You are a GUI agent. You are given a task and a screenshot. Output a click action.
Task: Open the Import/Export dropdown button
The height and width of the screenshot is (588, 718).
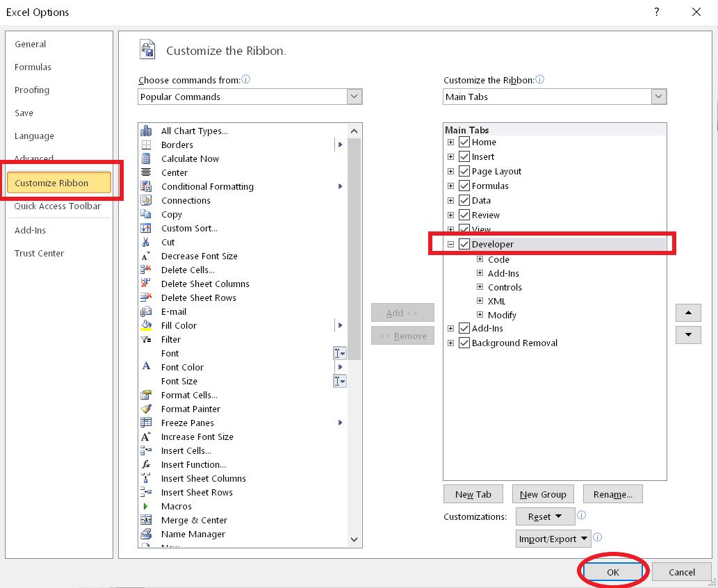coord(553,539)
